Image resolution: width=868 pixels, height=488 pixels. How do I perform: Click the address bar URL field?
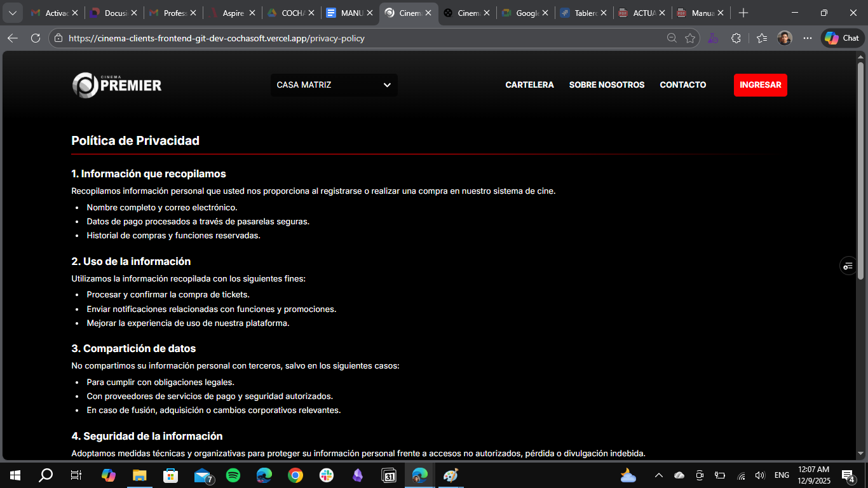[356, 38]
